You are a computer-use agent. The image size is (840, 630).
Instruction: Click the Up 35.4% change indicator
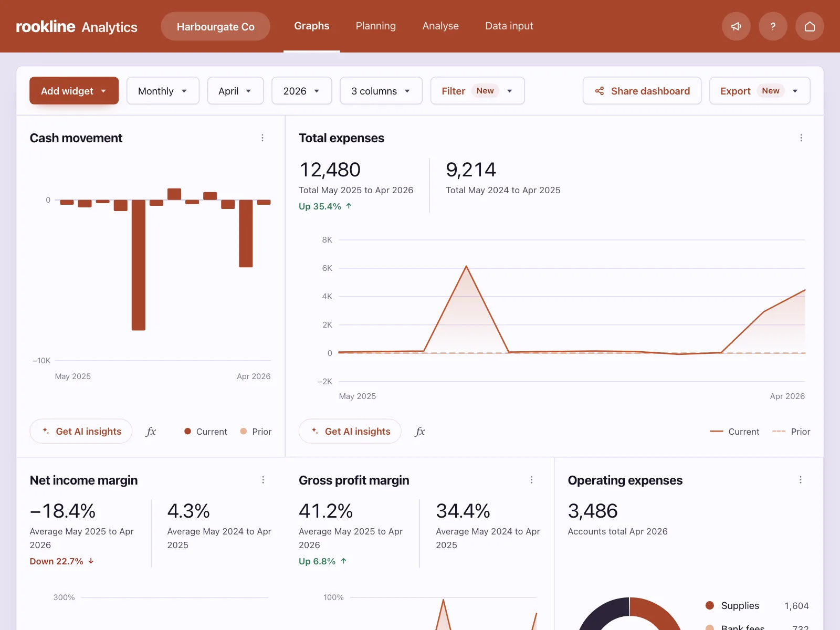325,206
